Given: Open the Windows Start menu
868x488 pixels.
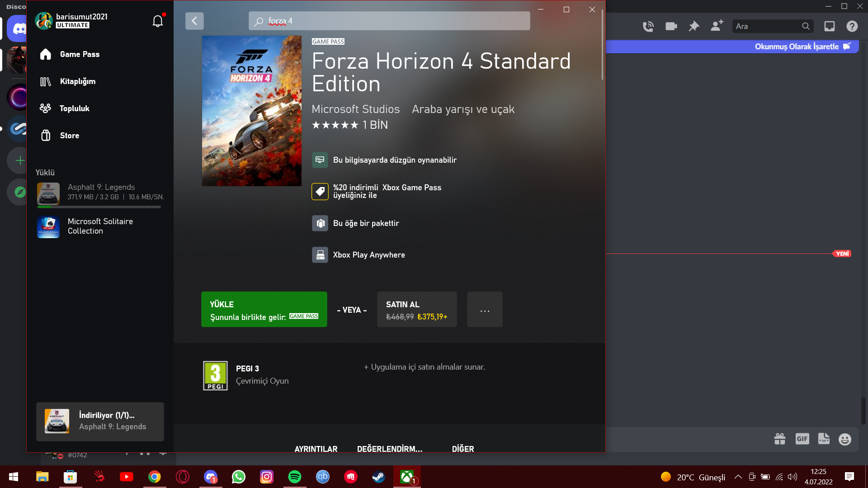Looking at the screenshot, I should (x=14, y=477).
